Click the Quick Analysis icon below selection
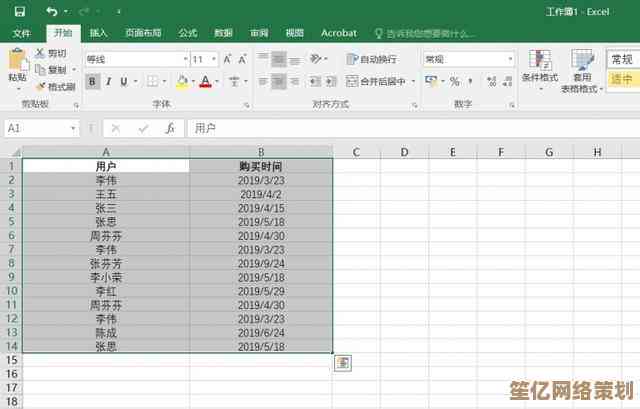 342,363
